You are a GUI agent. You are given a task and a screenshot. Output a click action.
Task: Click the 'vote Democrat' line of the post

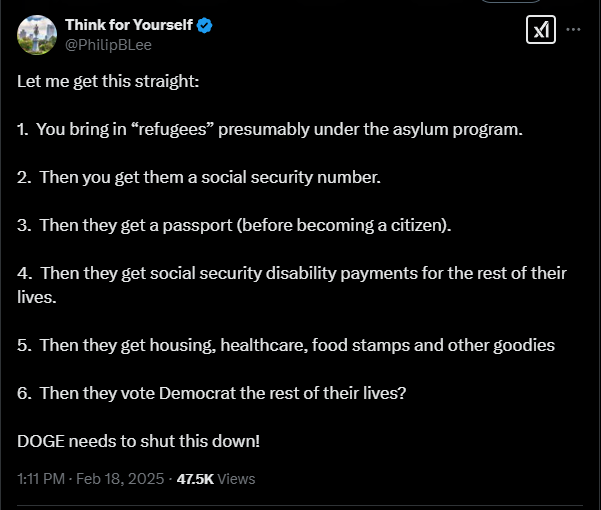tap(212, 393)
